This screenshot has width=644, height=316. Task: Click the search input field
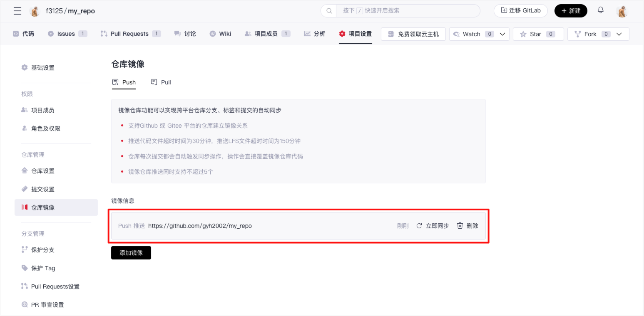tap(408, 11)
